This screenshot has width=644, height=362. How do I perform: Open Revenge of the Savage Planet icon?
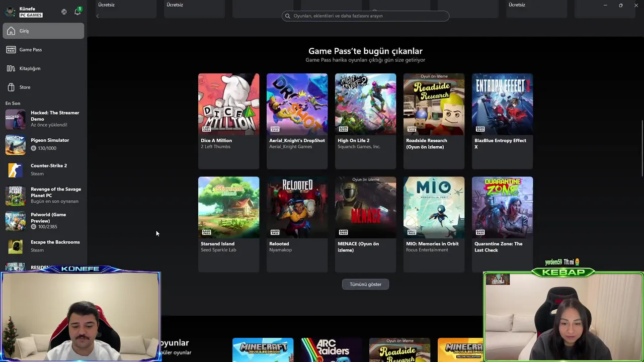(15, 195)
